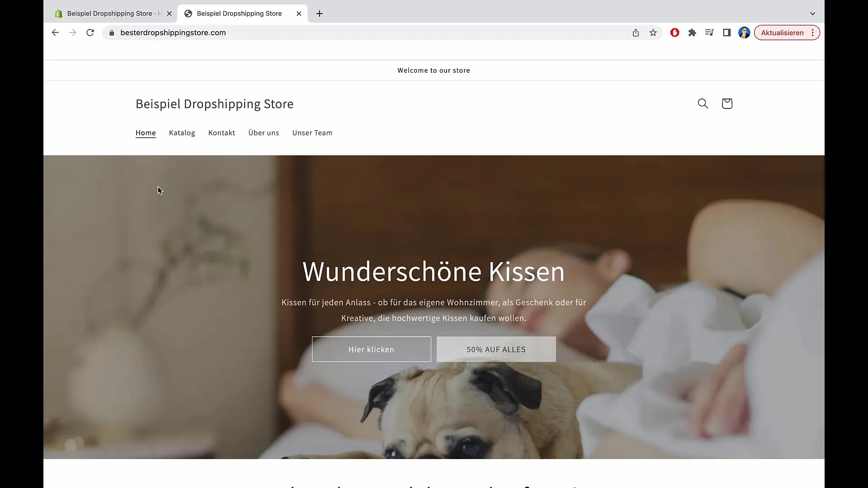Click the browser profile avatar icon
This screenshot has height=488, width=868.
point(744,33)
